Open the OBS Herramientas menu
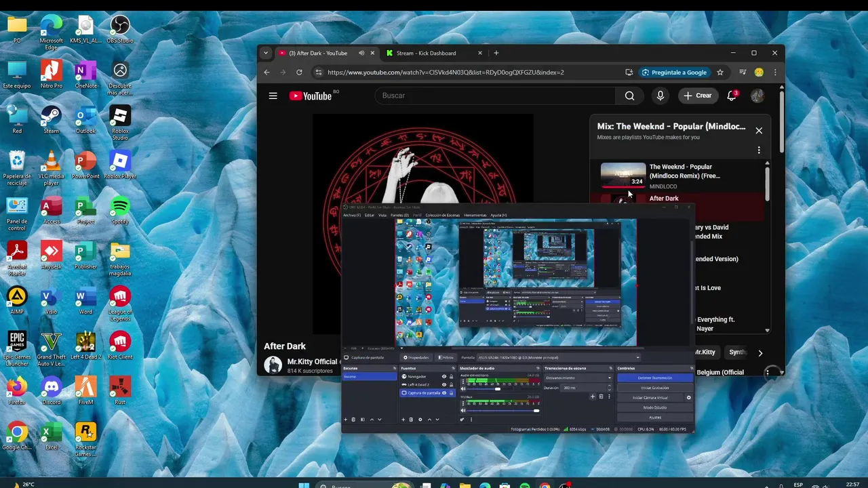Viewport: 868px width, 488px height. click(x=475, y=215)
